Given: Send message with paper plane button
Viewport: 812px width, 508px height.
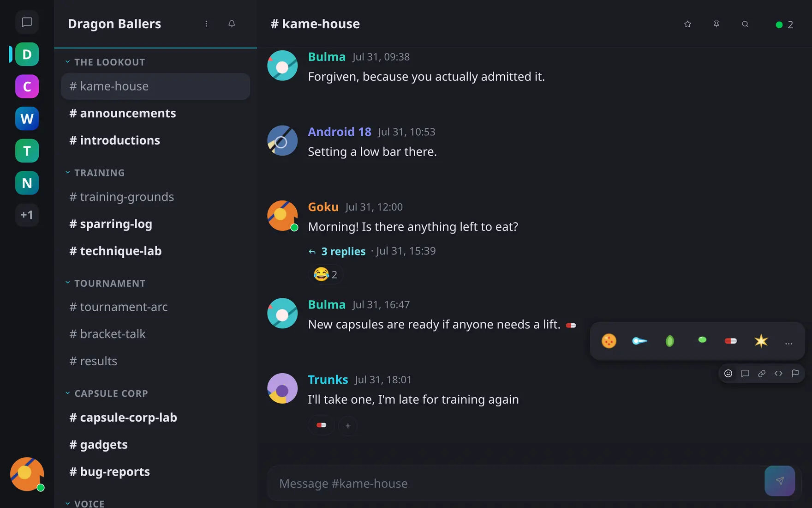Looking at the screenshot, I should [780, 481].
